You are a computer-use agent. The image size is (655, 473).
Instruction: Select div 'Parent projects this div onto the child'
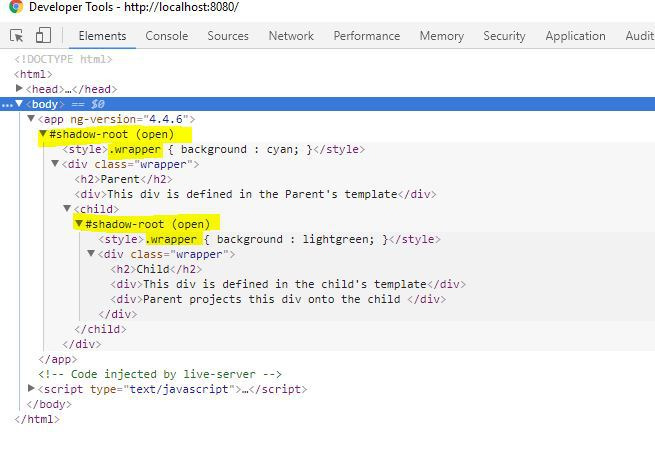coord(278,299)
